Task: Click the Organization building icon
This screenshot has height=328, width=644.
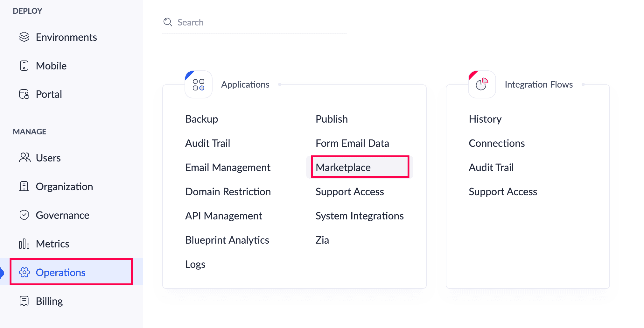Action: (x=24, y=186)
